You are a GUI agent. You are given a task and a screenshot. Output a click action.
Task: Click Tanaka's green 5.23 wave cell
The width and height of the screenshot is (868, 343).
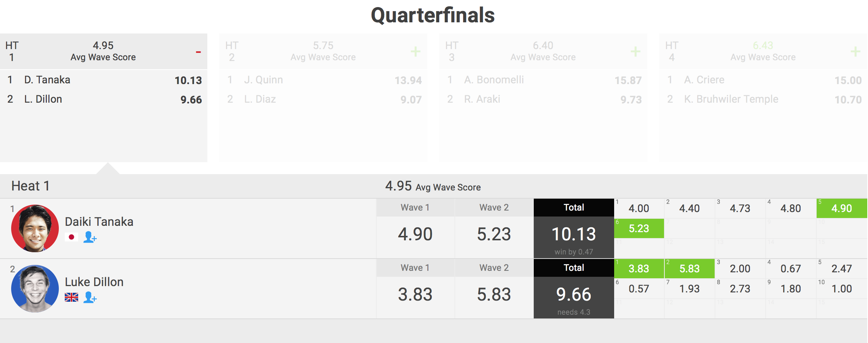click(639, 228)
